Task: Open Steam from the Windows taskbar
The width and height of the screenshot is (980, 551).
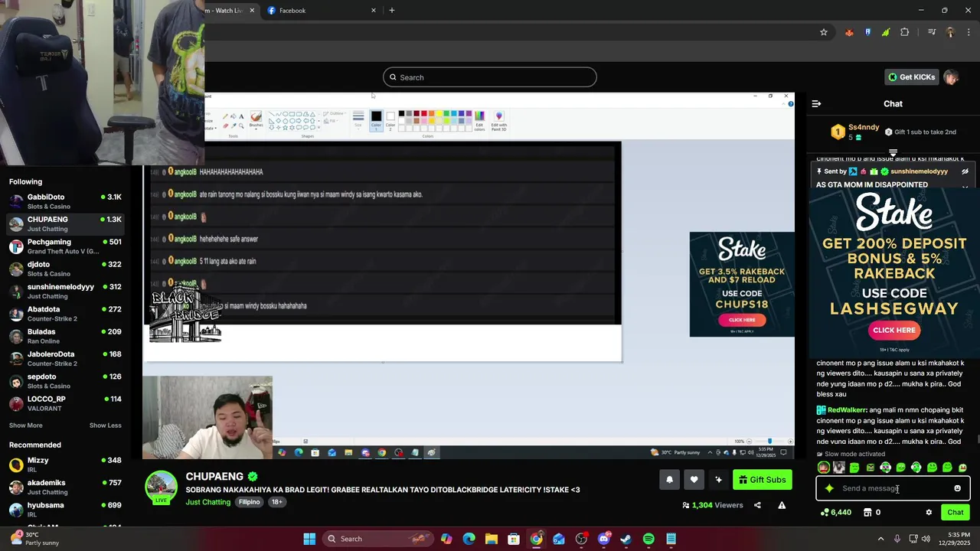Action: coord(626,539)
